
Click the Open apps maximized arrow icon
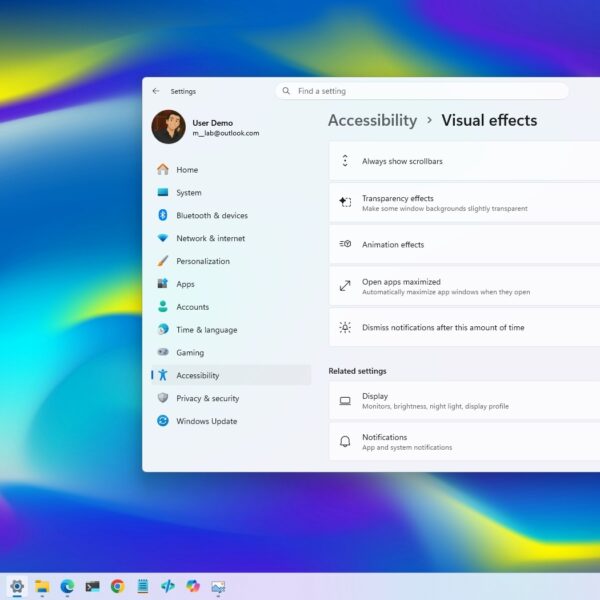click(345, 285)
